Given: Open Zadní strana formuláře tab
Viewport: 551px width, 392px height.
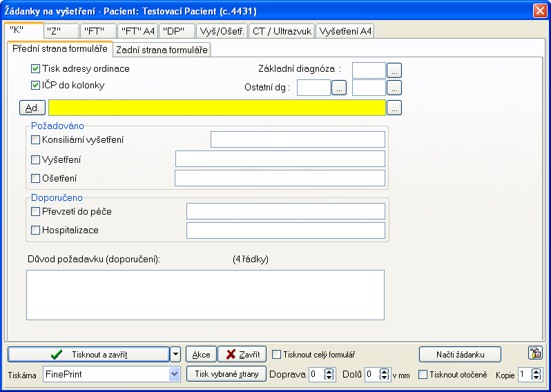Looking at the screenshot, I should point(161,50).
